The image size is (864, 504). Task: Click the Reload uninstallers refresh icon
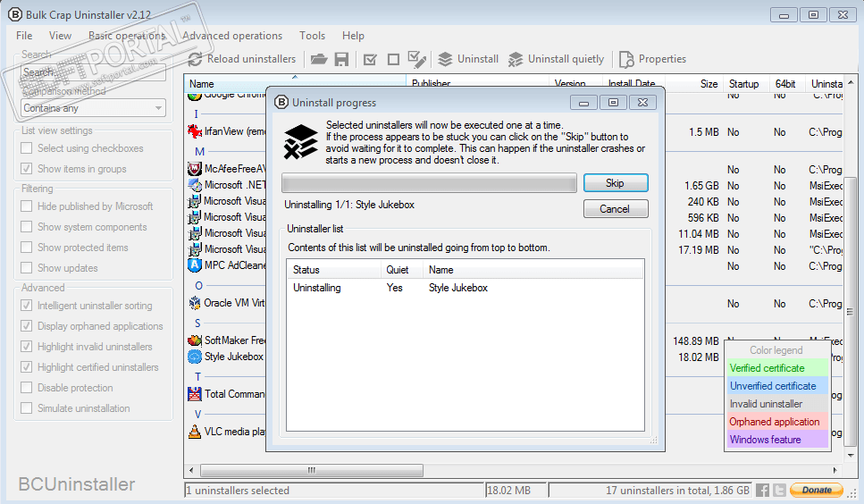click(x=195, y=59)
